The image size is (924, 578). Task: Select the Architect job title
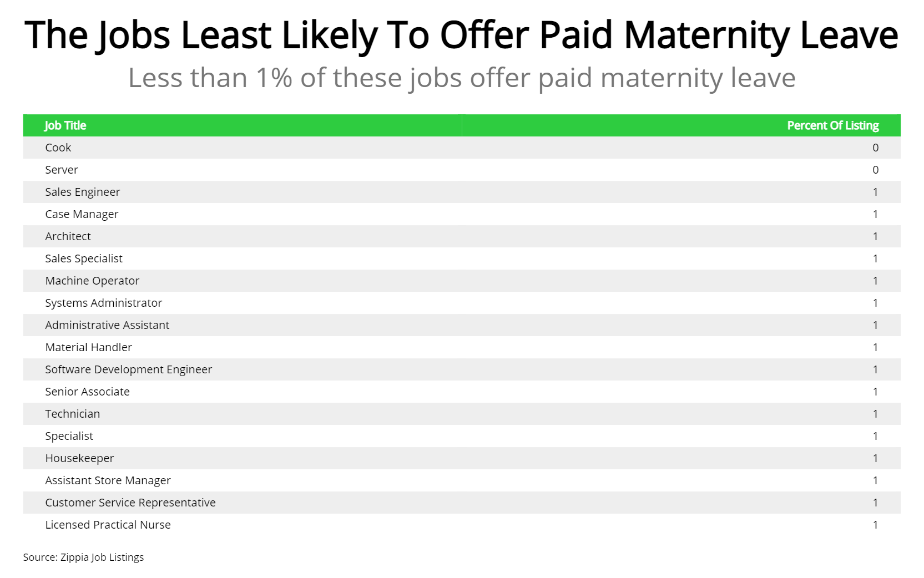[68, 236]
